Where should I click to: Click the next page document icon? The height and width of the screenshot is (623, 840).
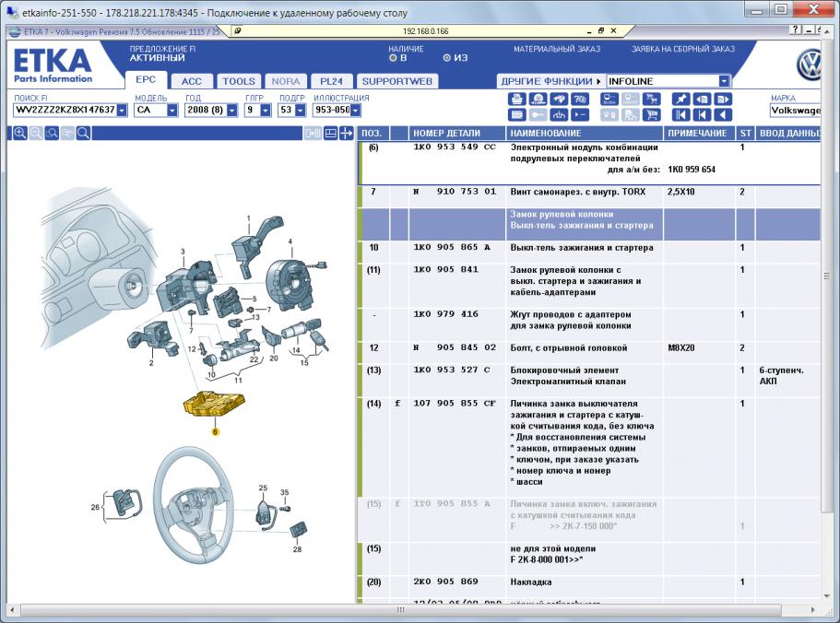click(x=723, y=99)
